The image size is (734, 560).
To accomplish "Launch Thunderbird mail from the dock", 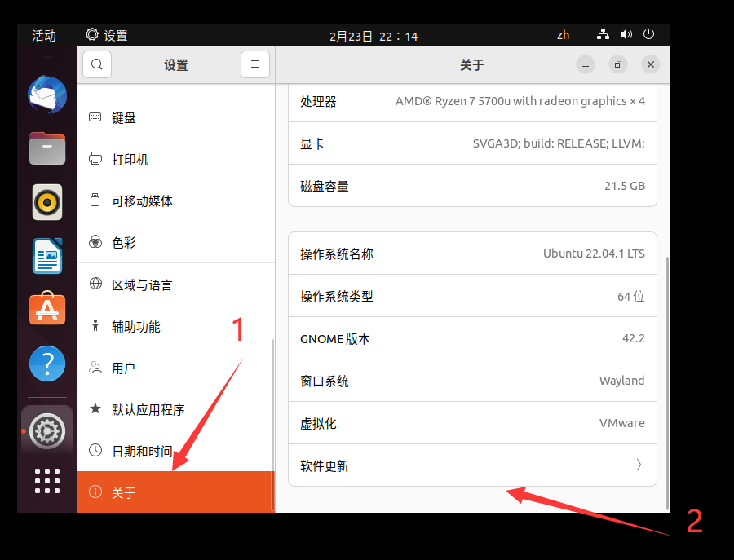I will 46,95.
